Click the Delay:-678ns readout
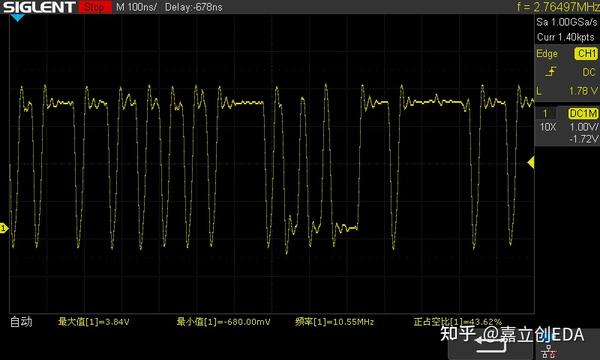This screenshot has height=360, width=600. (x=194, y=7)
